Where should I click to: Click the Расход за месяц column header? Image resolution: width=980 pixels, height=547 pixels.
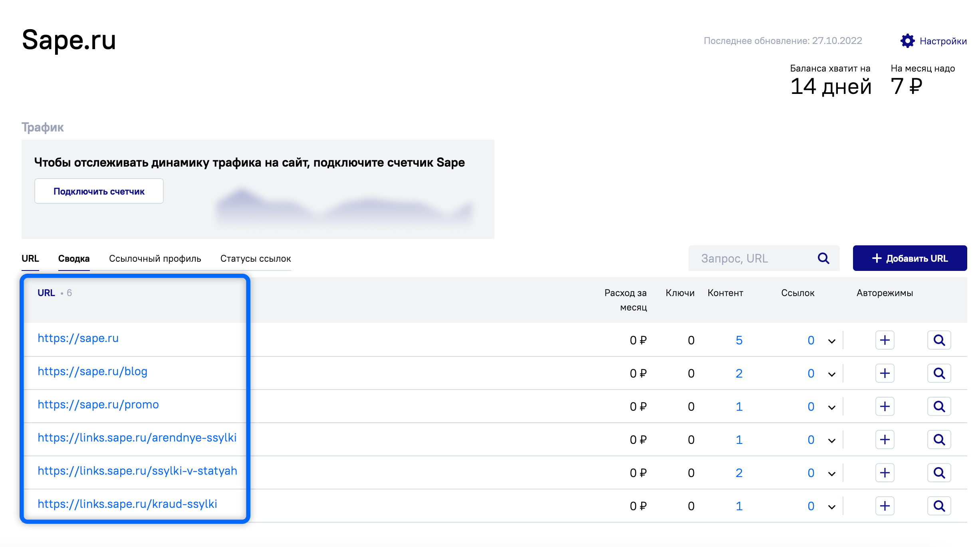coord(625,300)
